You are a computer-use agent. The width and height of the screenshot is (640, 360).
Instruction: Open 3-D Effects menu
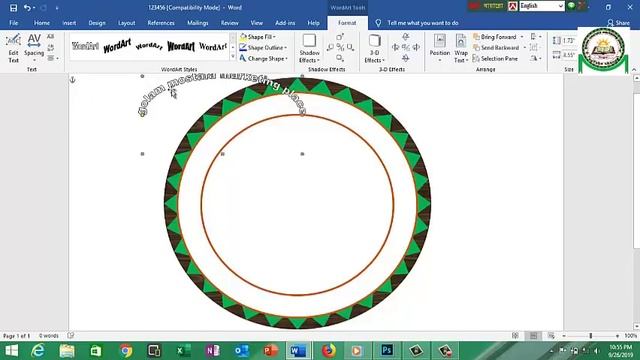tap(374, 48)
